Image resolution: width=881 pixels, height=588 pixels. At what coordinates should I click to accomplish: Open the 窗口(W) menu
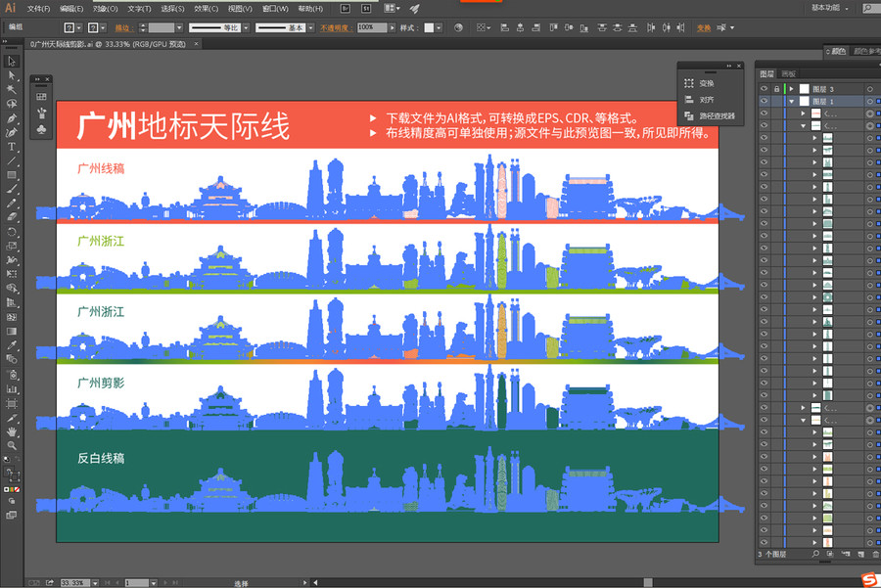tap(275, 9)
